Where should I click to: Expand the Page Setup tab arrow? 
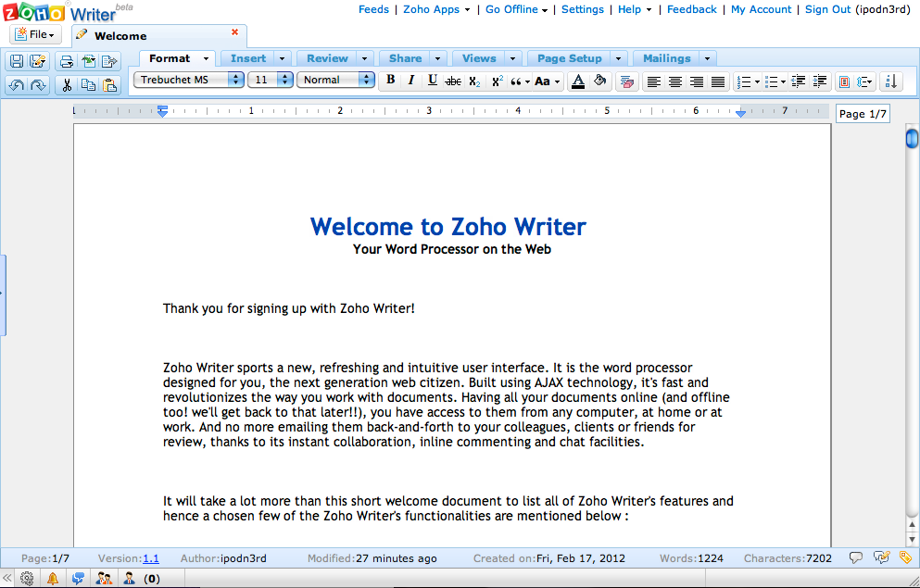618,58
